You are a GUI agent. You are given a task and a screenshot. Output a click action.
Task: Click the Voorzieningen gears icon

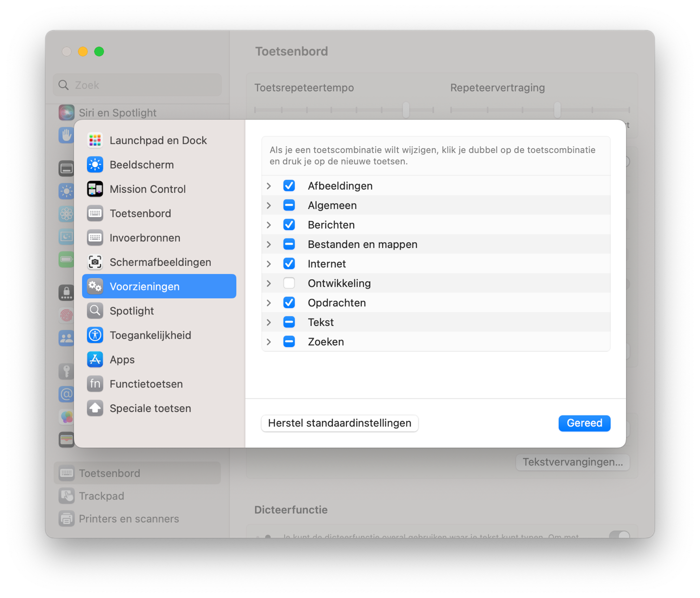[95, 286]
